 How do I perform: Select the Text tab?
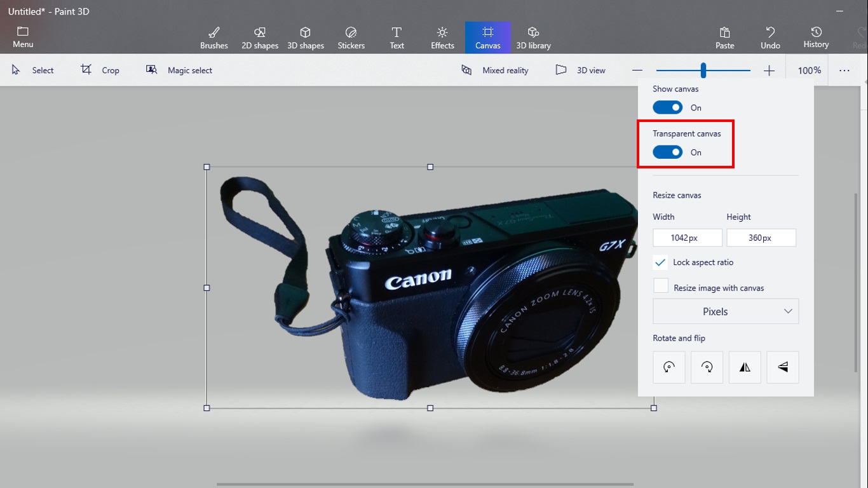[x=397, y=37]
